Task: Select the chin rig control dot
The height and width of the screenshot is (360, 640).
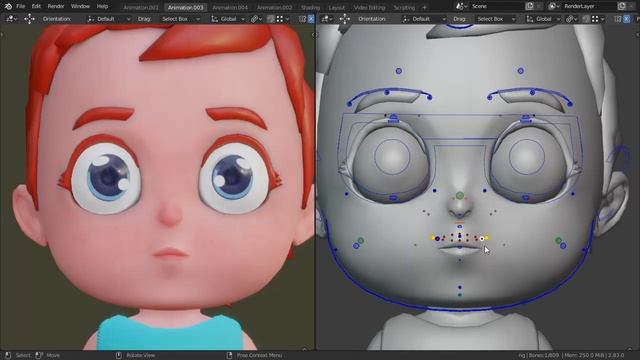Action: coord(460,287)
